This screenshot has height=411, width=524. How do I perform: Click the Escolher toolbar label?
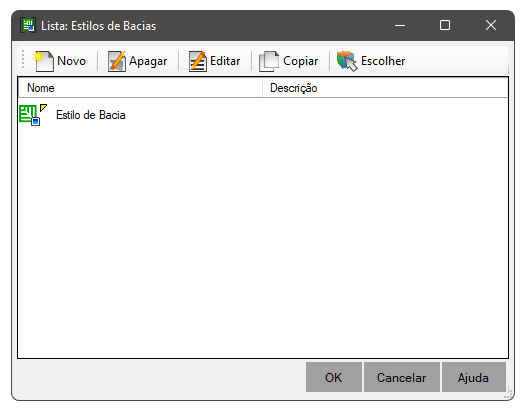[x=383, y=61]
